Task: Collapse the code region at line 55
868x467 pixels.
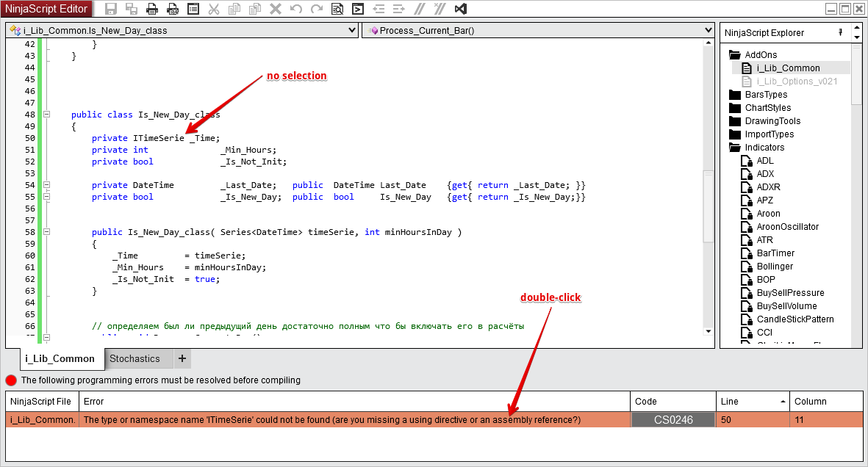Action: [46, 197]
